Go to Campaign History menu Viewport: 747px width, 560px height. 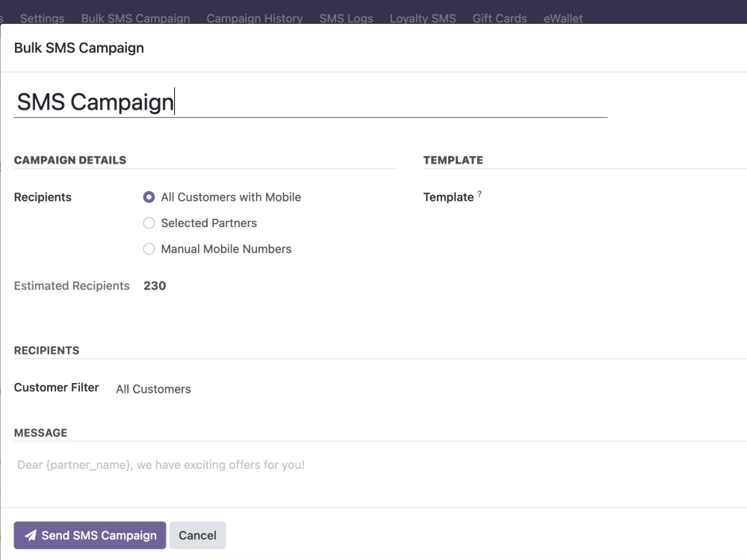click(x=255, y=18)
